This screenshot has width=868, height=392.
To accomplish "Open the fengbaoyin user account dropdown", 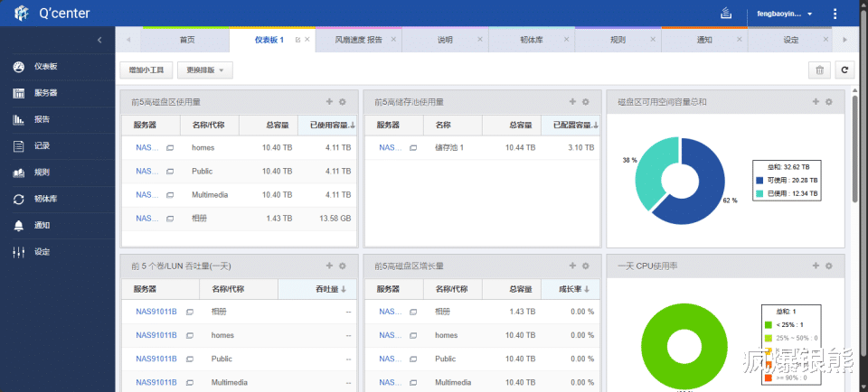I will coord(779,14).
